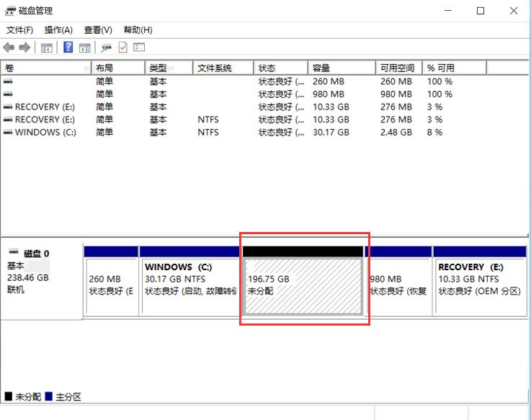The image size is (531, 420).
Task: Click the 980 MB capacity cell in list
Action: coord(328,94)
